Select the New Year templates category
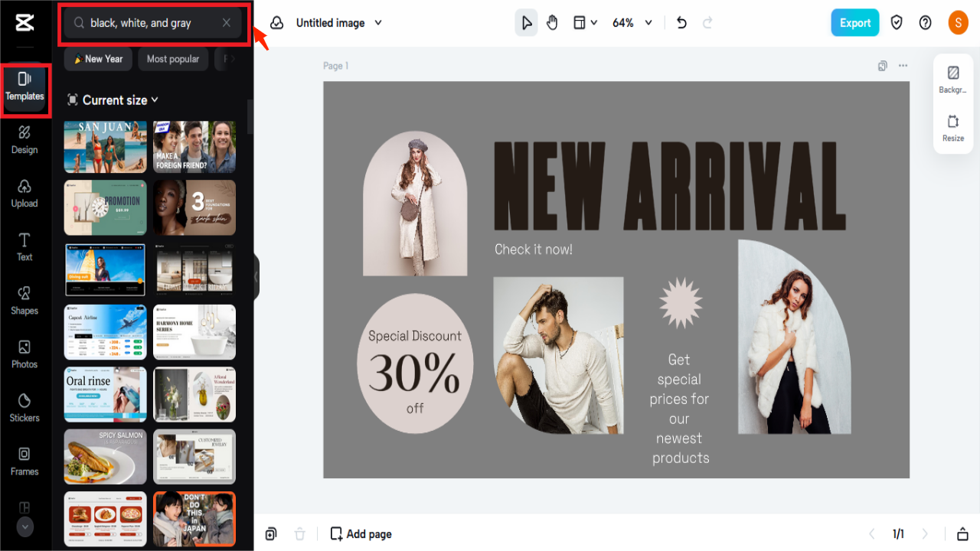 coord(97,58)
